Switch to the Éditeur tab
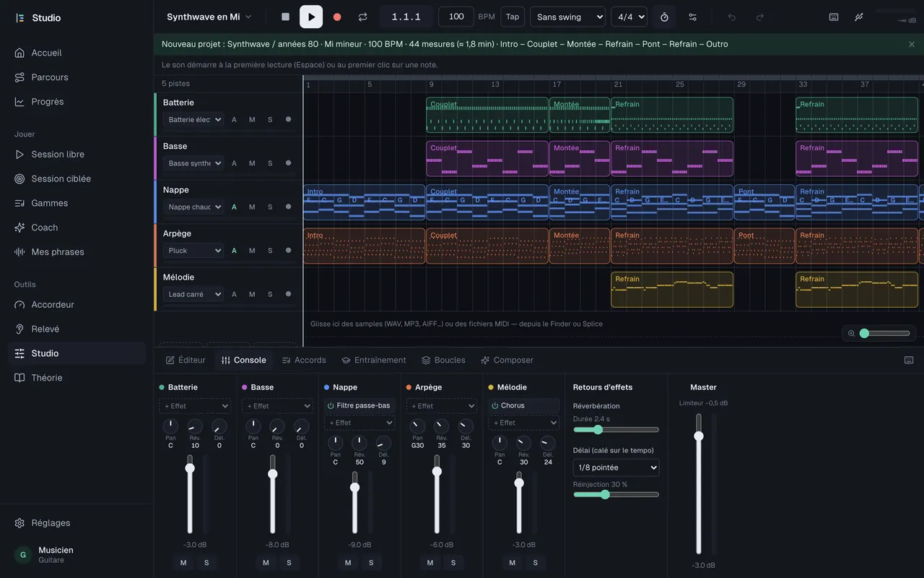Viewport: 924px width, 578px height. coord(186,360)
